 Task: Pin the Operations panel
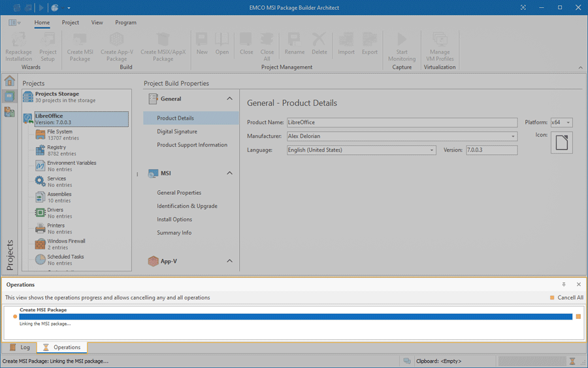(x=564, y=284)
